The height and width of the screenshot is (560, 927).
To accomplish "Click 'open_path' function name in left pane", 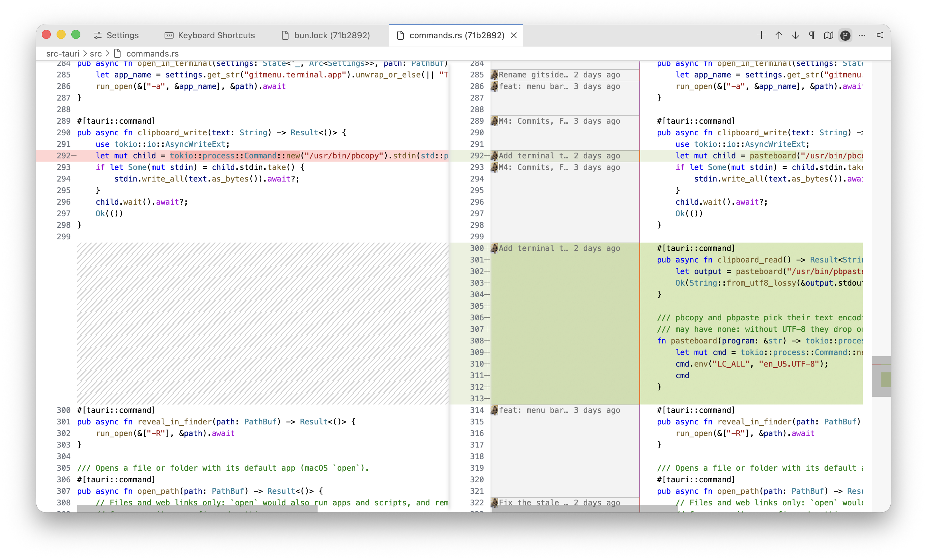I will coord(158,491).
